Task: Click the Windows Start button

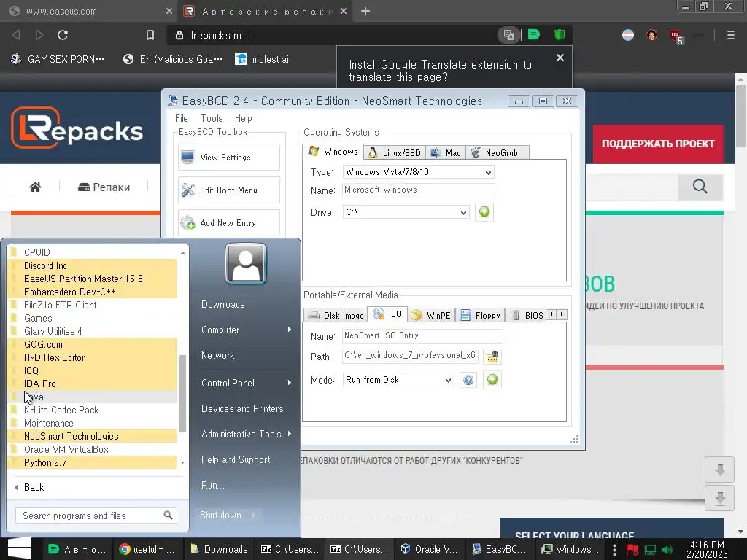Action: point(20,548)
